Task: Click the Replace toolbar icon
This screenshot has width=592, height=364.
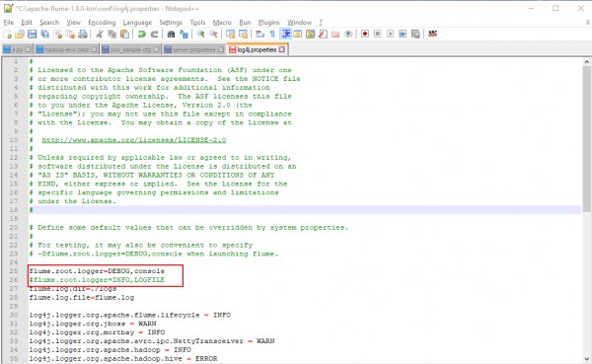Action: 184,35
